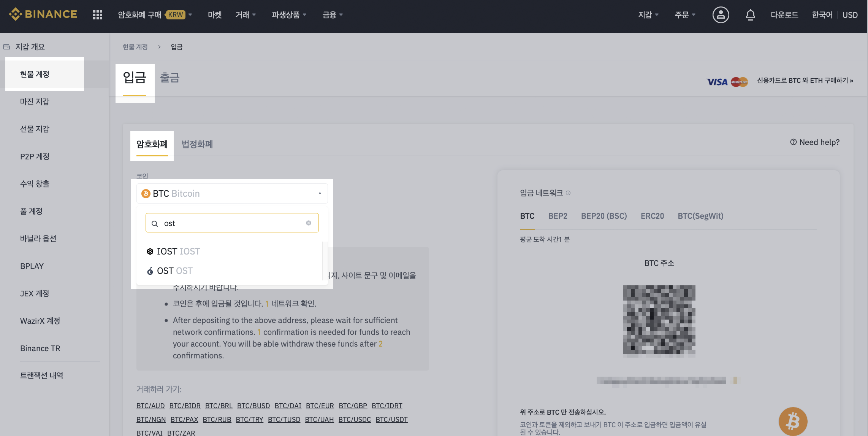Select the BEP2 network tab
The image size is (868, 436).
[558, 216]
